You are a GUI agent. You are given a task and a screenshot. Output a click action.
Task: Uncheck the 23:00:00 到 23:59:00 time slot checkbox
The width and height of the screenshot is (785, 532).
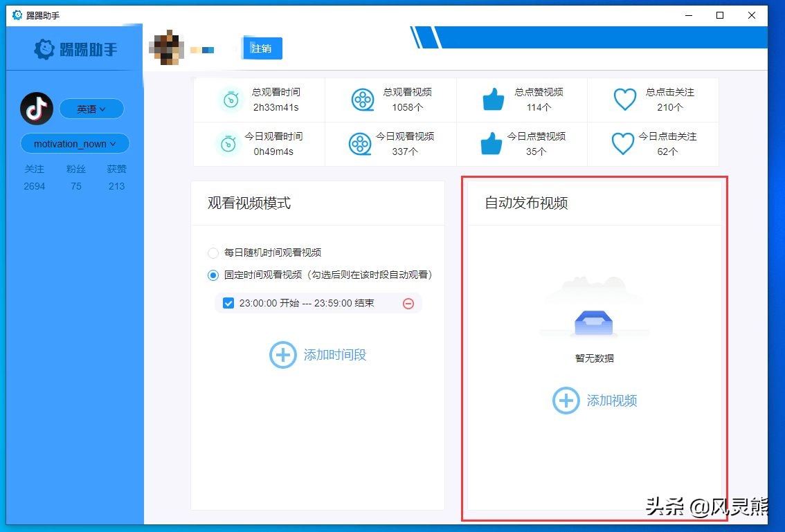pos(228,303)
